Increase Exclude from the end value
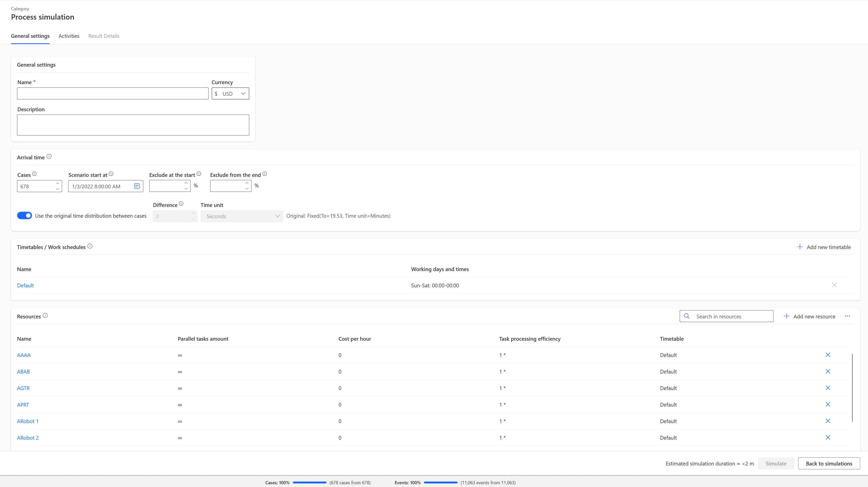Image resolution: width=868 pixels, height=487 pixels. coord(247,183)
